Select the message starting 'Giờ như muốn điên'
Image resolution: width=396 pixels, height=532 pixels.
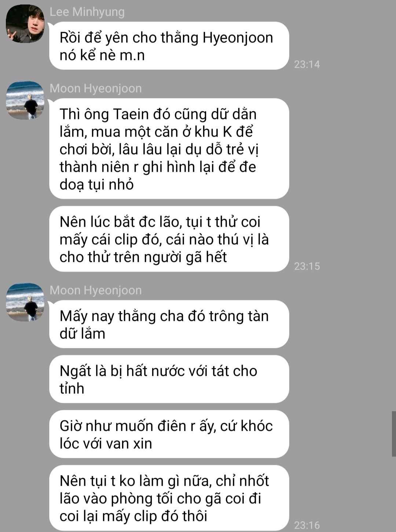169,434
